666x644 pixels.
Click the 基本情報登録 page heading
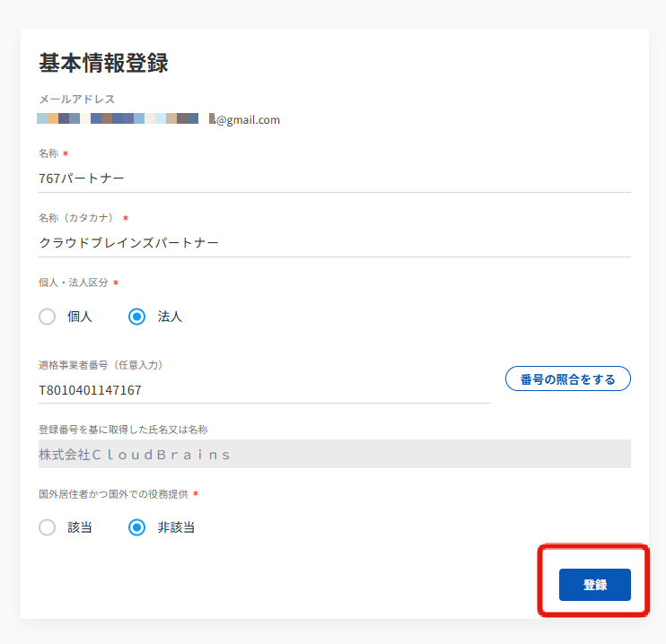[x=104, y=63]
